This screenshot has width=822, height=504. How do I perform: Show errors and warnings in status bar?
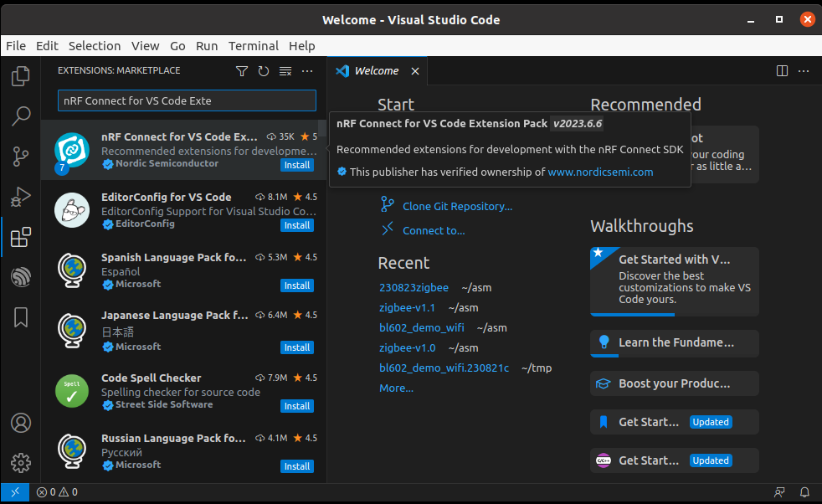(x=57, y=492)
